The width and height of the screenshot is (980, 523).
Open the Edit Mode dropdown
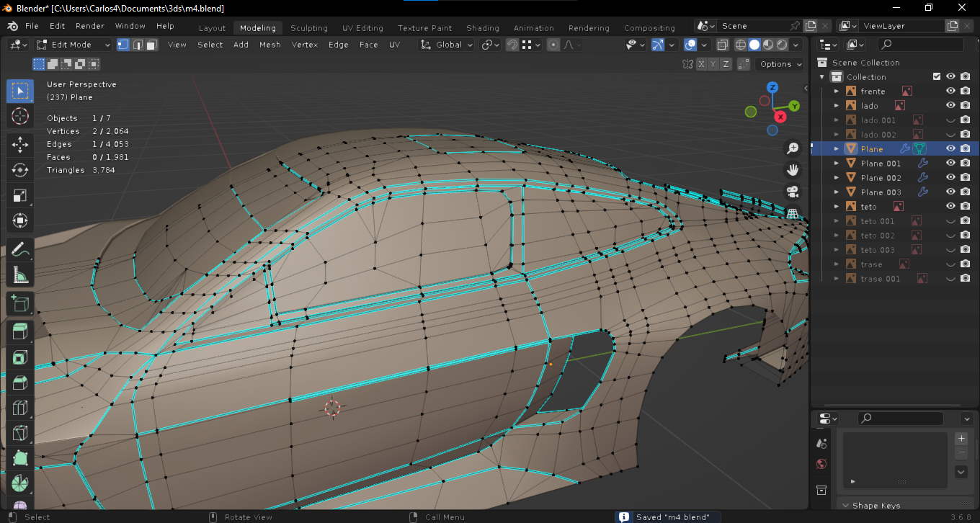point(73,45)
